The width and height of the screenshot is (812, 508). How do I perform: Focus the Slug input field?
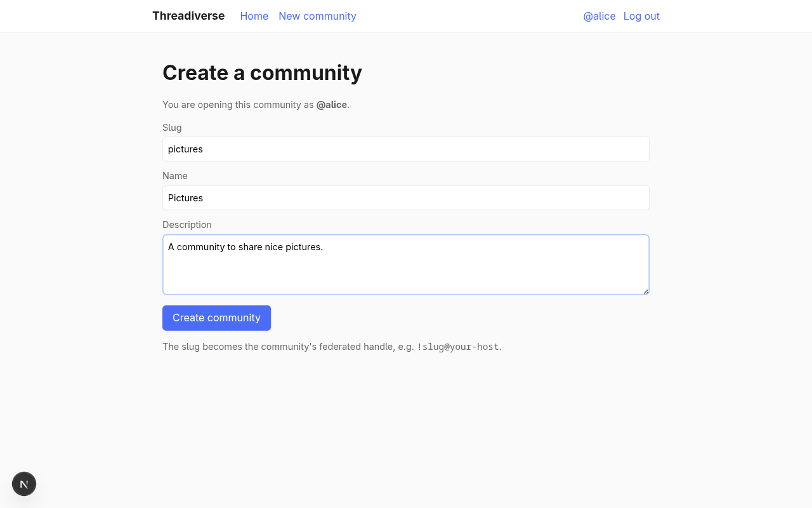(405, 149)
